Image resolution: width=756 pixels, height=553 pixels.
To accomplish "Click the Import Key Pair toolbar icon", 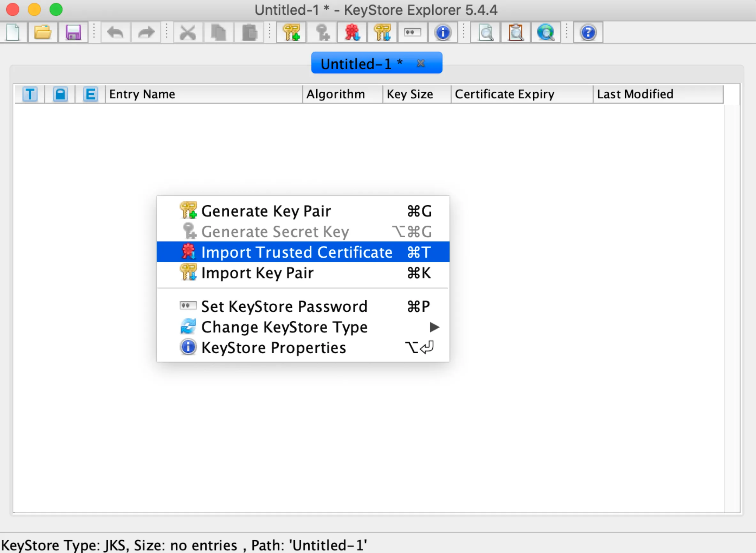I will [x=382, y=33].
